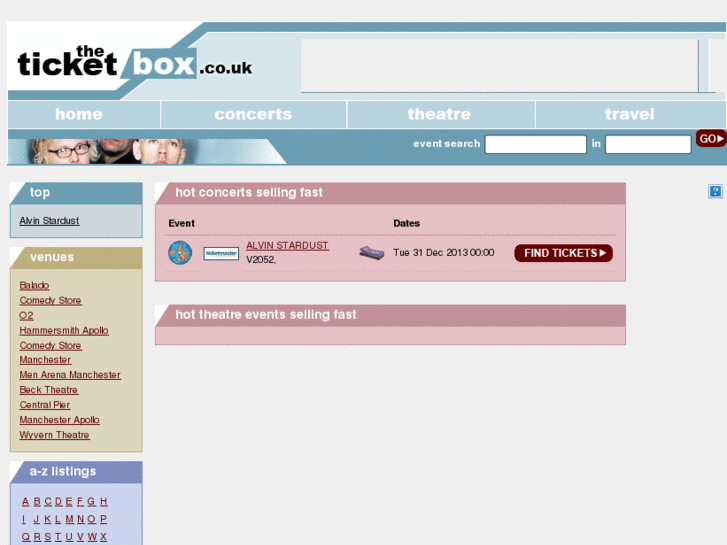
Task: Select letter K in a-z listings
Action: [x=47, y=519]
